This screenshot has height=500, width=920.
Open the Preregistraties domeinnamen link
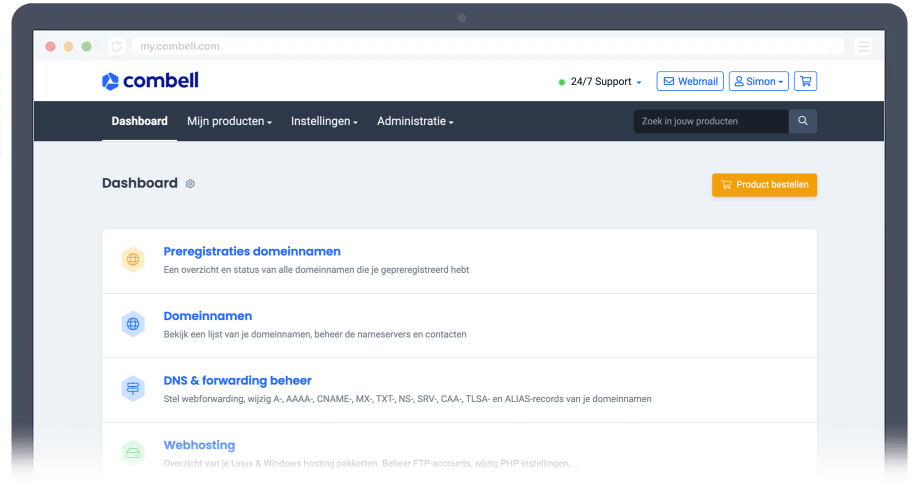click(x=252, y=251)
